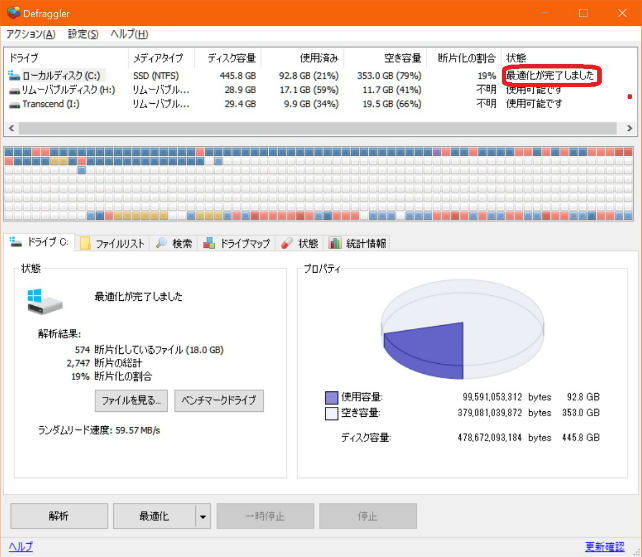Screen dimensions: 642x557
Task: Click the 最適化が完了しました status cell for C:
Action: click(550, 75)
